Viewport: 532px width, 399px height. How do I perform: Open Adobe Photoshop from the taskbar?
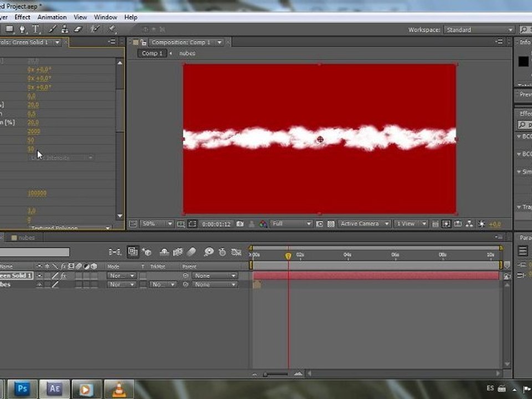click(x=22, y=389)
